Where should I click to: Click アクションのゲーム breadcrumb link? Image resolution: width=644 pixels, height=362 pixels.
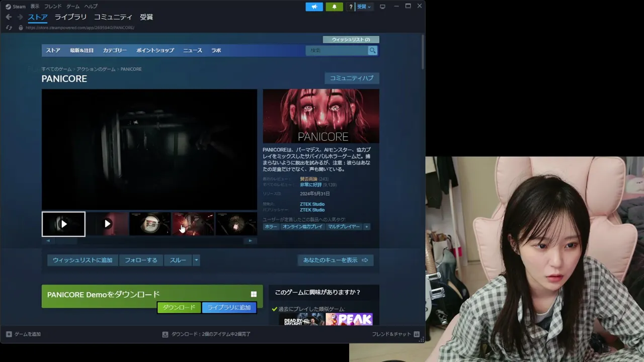96,69
